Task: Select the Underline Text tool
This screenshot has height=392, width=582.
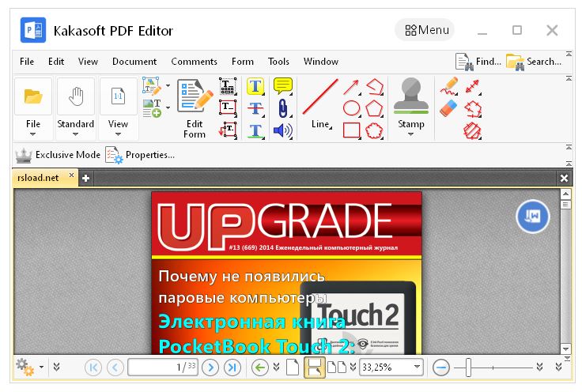Action: tap(255, 130)
